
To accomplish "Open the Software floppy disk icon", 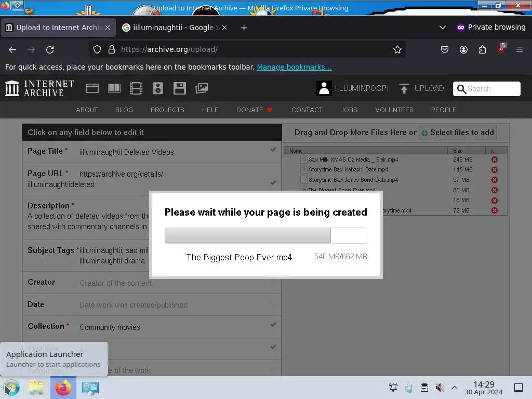I will click(x=179, y=88).
